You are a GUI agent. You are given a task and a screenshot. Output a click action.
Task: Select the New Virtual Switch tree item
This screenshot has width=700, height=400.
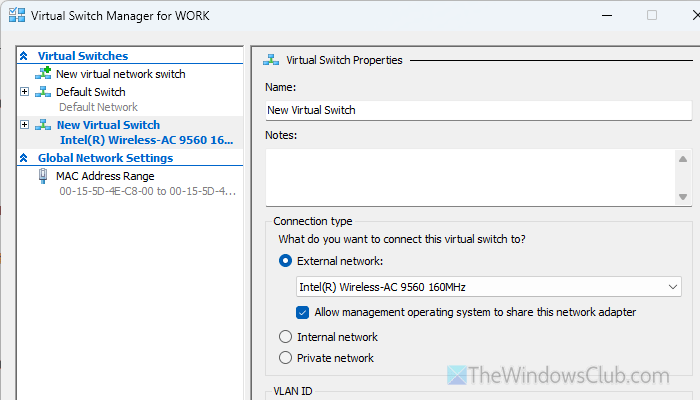tap(108, 125)
